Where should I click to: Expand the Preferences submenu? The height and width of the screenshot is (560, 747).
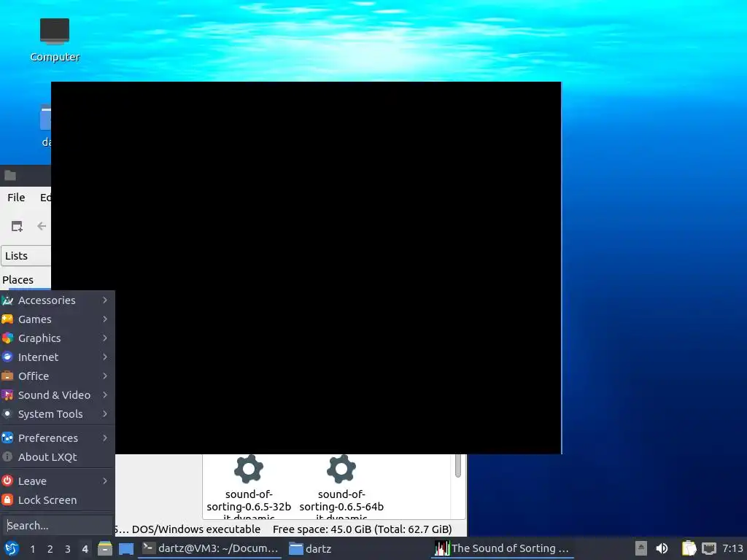click(x=57, y=438)
